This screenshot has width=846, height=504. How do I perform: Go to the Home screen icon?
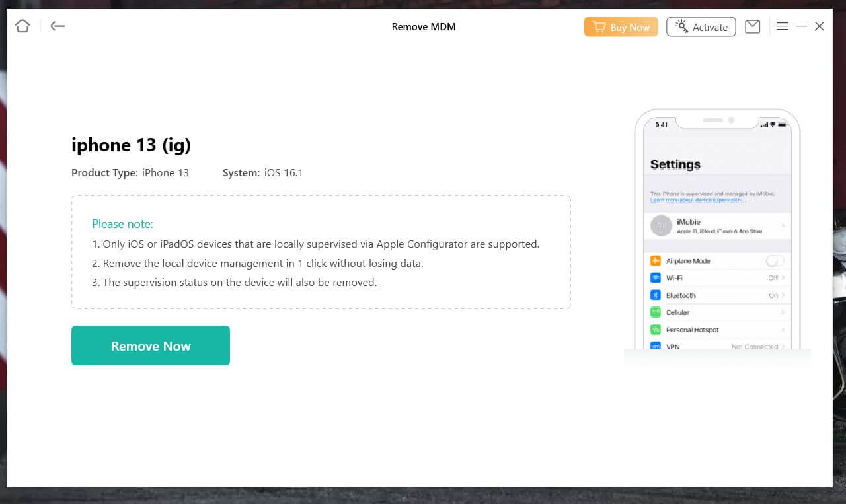(22, 26)
